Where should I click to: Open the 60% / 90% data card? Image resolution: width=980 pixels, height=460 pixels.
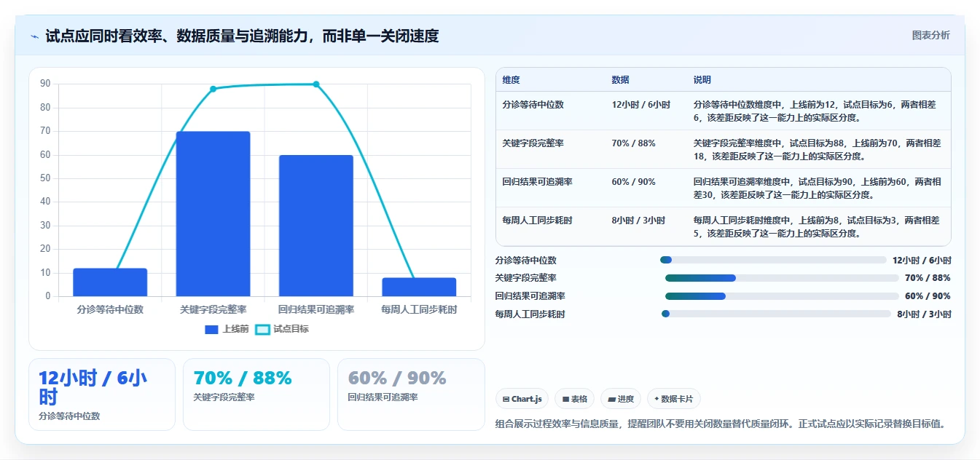coord(411,394)
